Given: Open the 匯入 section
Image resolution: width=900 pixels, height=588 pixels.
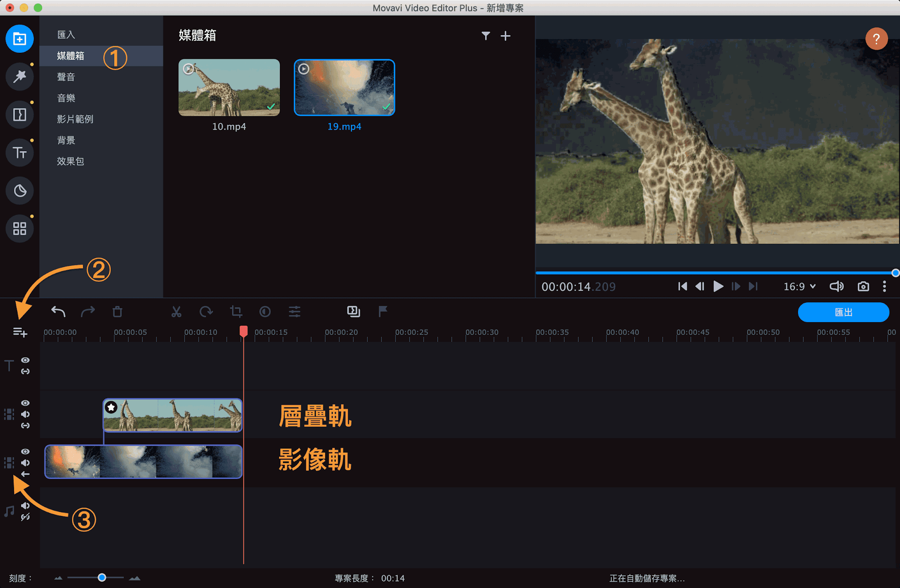Looking at the screenshot, I should pyautogui.click(x=66, y=34).
